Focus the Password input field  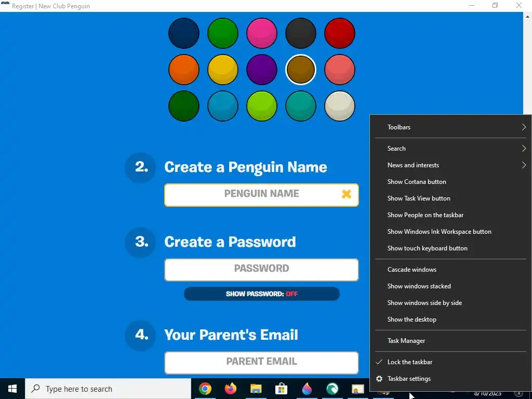coord(261,270)
